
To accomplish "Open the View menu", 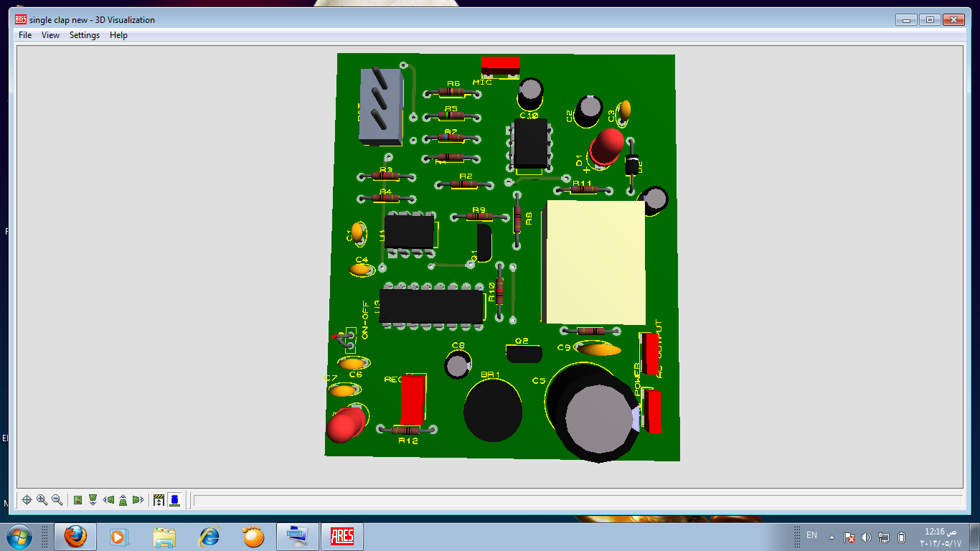I will click(x=50, y=35).
